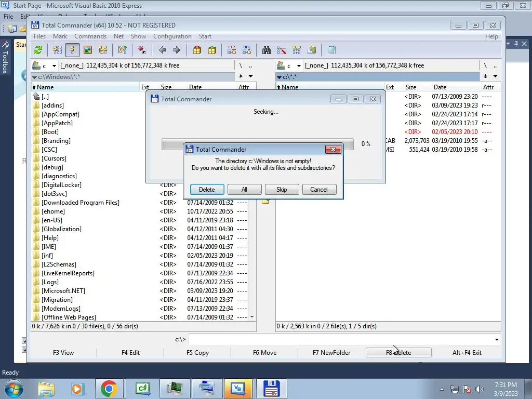Expand the command line history dropdown

tap(497, 339)
